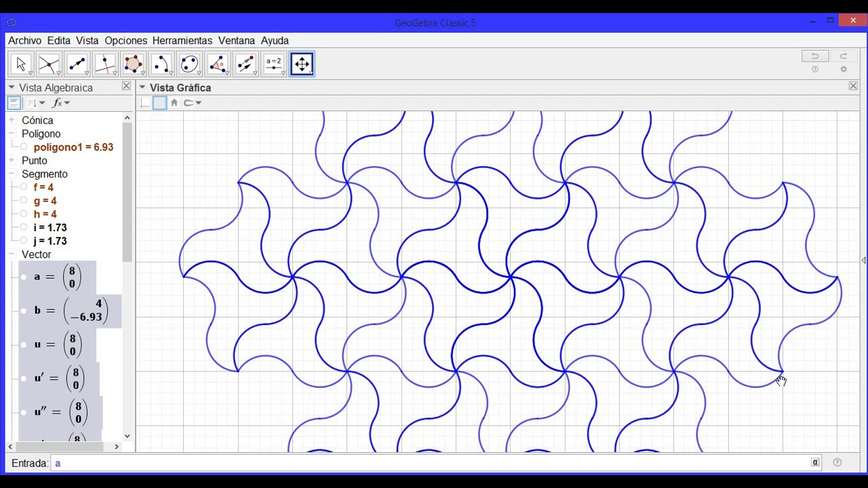Collapse the Segmento tree category
The image size is (868, 488).
coord(12,174)
